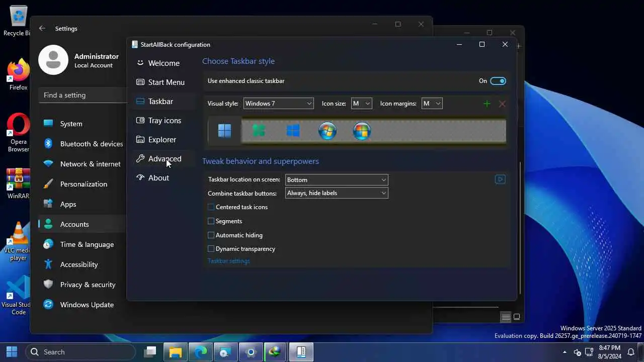Tick the Dynamic transparency checkbox
This screenshot has height=362, width=644.
coord(211,249)
